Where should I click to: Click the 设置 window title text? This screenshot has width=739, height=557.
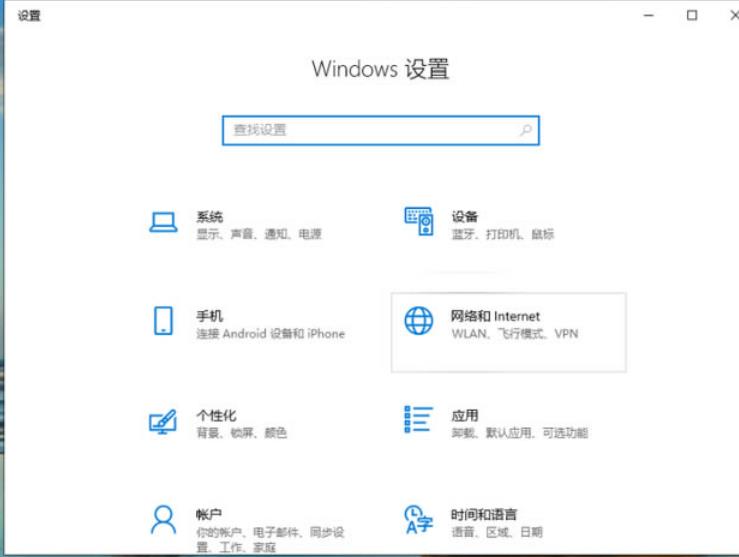click(x=29, y=16)
